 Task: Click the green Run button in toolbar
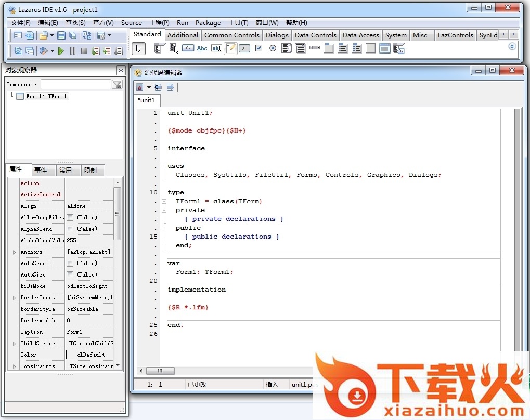pos(61,51)
